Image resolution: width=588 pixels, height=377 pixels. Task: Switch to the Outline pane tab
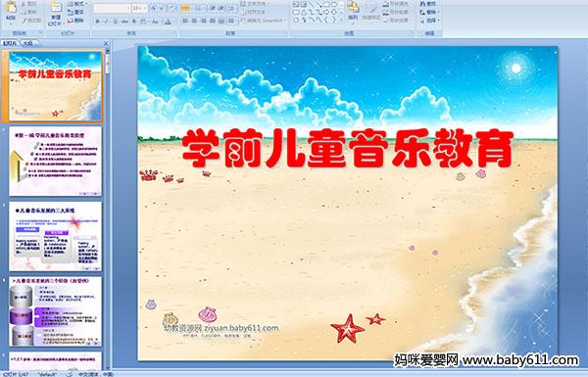pos(28,43)
